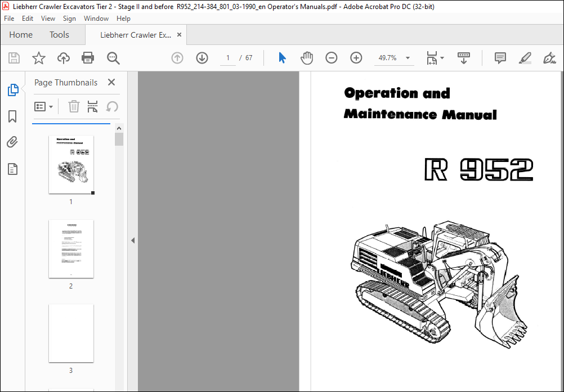The height and width of the screenshot is (392, 564).
Task: Open the Layers/content document panel
Action: (12, 169)
